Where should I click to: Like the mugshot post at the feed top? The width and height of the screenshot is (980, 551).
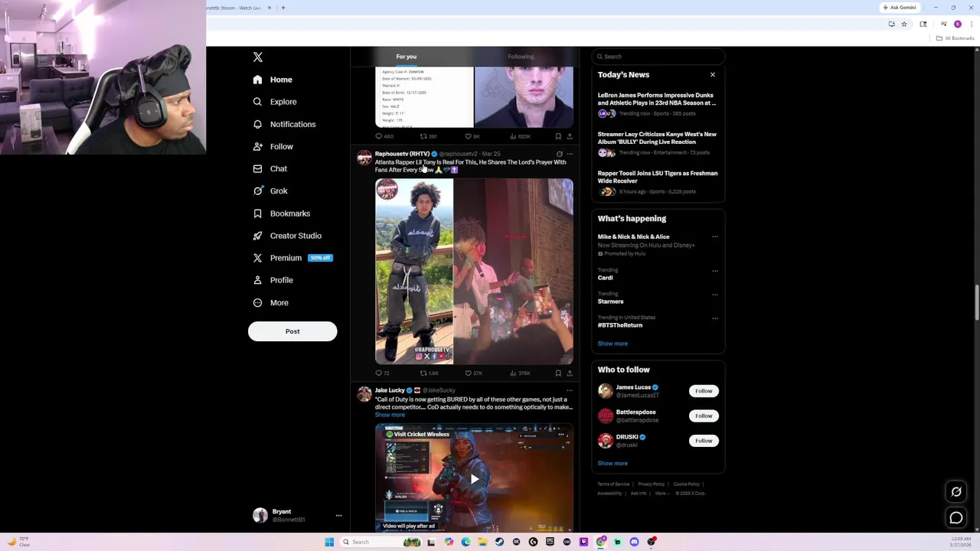472,137
